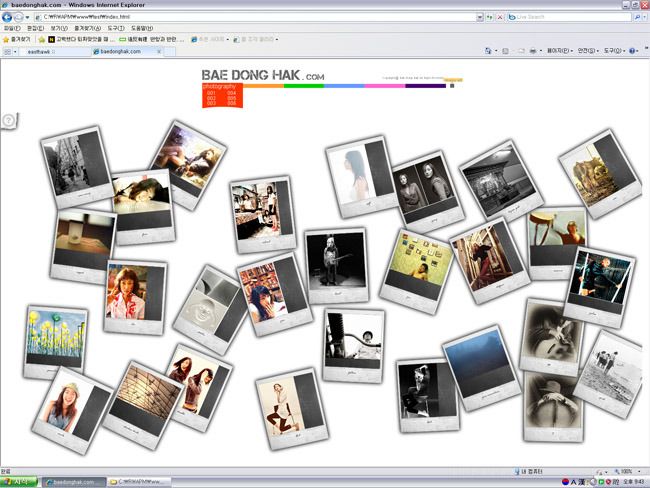This screenshot has height=488, width=650.
Task: Open the favorite link with green icon
Action: pyautogui.click(x=151, y=39)
